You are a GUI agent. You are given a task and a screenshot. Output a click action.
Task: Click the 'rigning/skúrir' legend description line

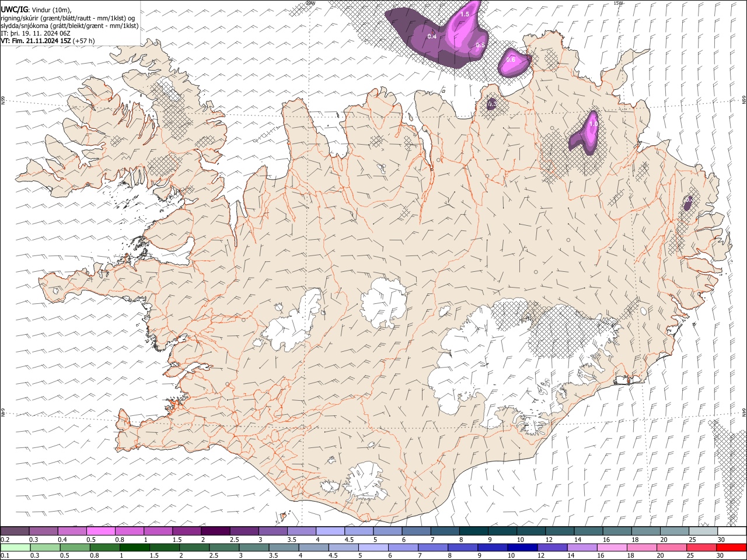click(68, 18)
